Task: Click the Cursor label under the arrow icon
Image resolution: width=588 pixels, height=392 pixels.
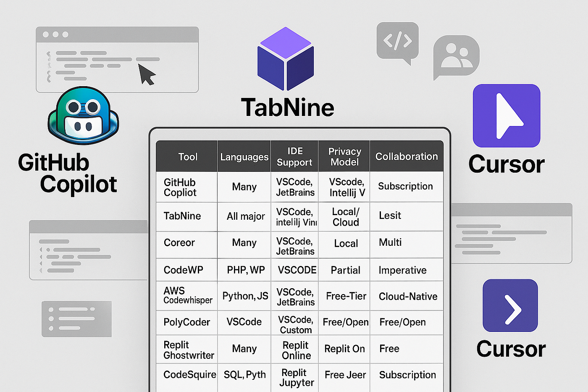Action: pyautogui.click(x=506, y=164)
